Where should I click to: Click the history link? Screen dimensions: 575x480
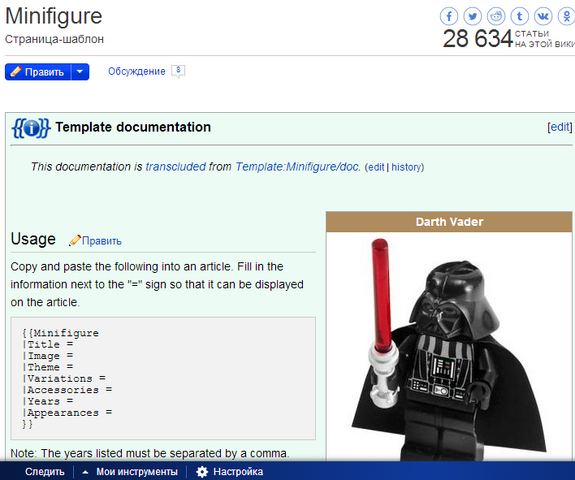406,167
